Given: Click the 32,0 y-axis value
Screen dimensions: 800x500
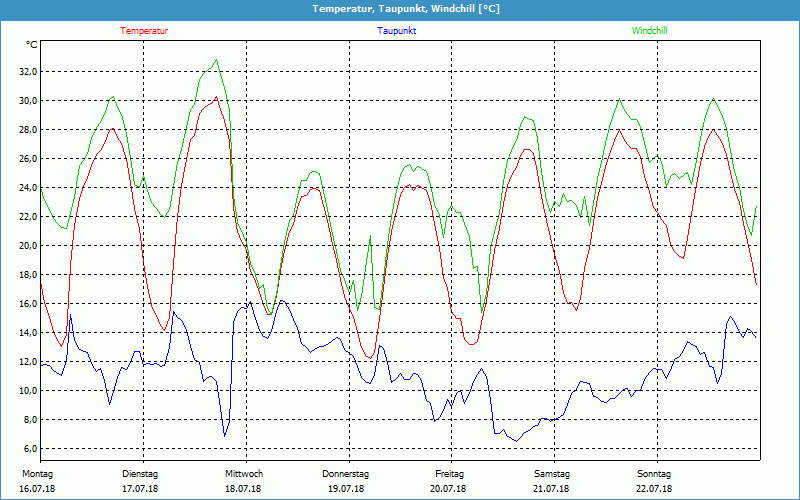Looking at the screenshot, I should [28, 71].
